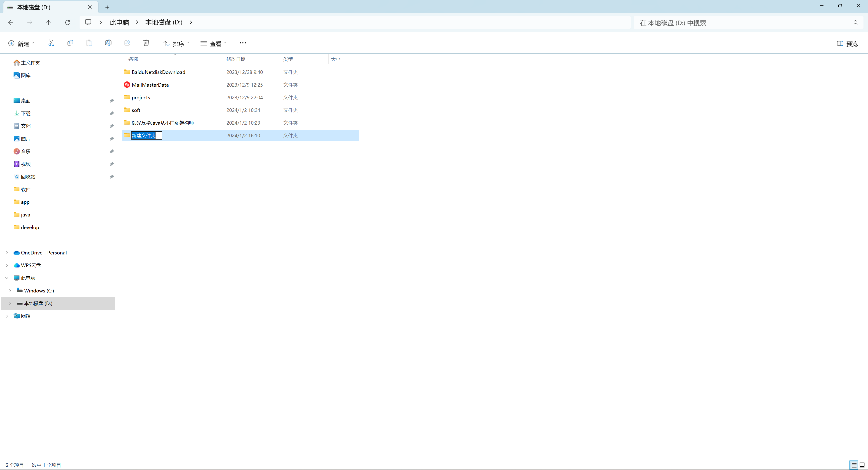Viewport: 868px width, 470px height.
Task: Open 音乐 music in sidebar
Action: point(22,151)
